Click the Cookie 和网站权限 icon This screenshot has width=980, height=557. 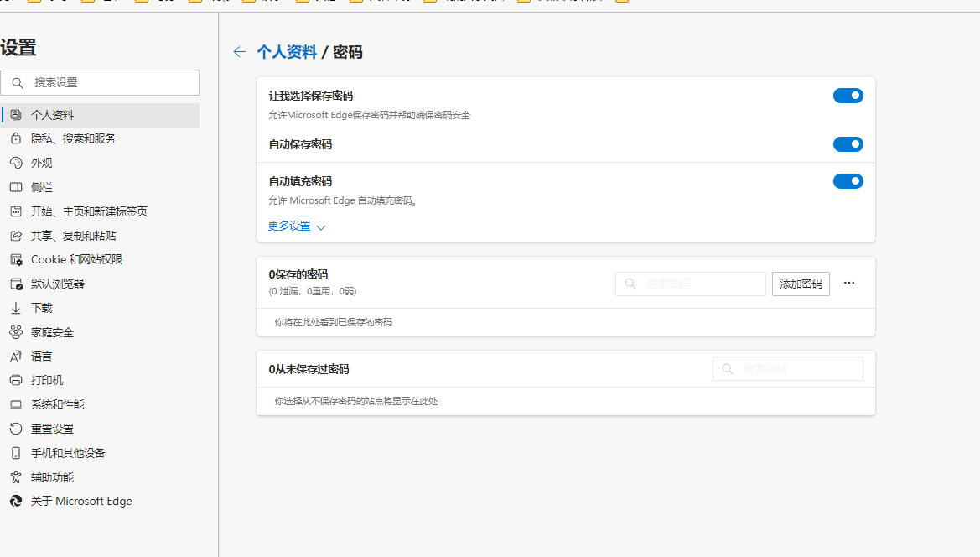pos(16,260)
